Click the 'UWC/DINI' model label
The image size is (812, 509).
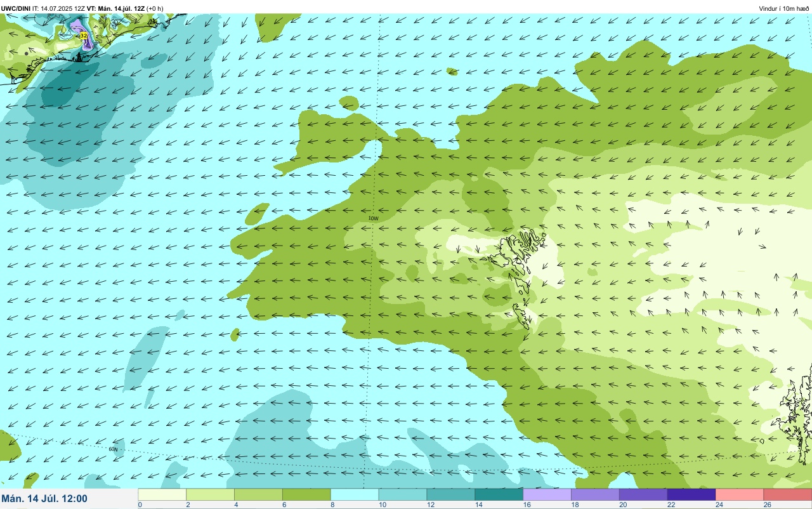coord(15,8)
